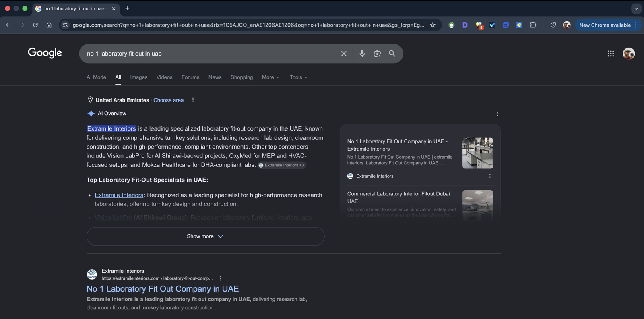Switch to the Forums tab
644x319 pixels.
(190, 77)
